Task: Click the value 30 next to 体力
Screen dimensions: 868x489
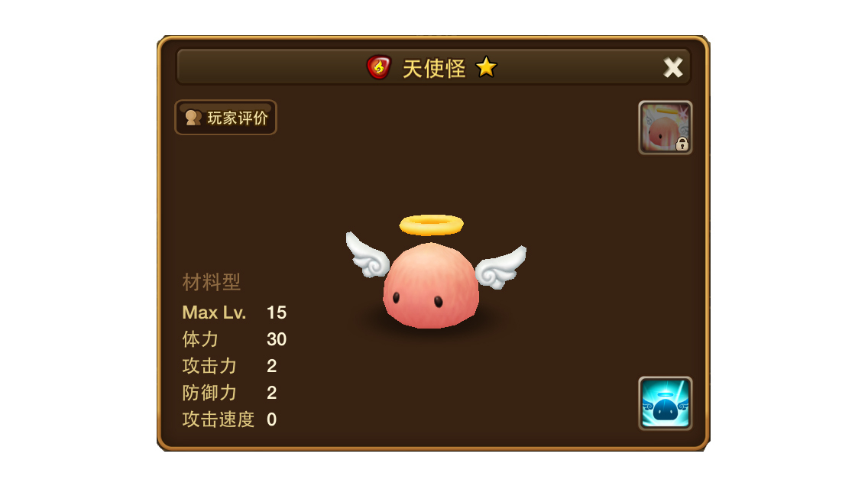Action: click(277, 339)
